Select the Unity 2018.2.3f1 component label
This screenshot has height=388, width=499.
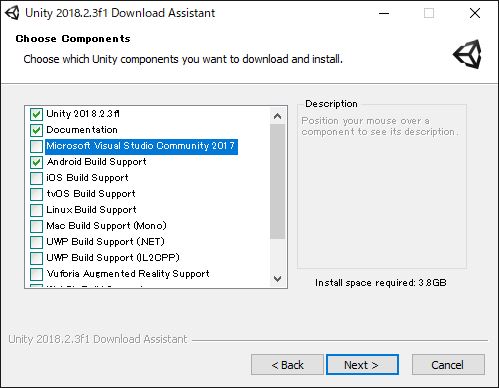pos(83,114)
